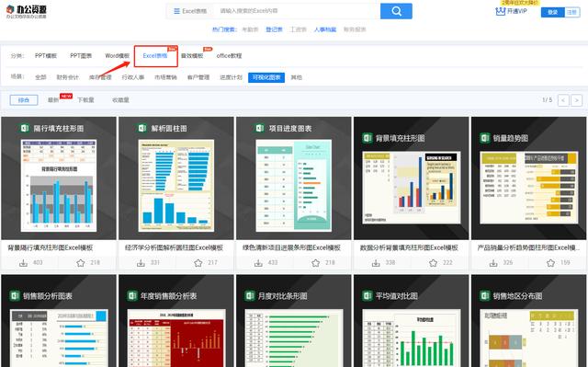Click download icon under 产品销量分析趋势图柱形图 card
This screenshot has width=588, height=367.
point(493,263)
